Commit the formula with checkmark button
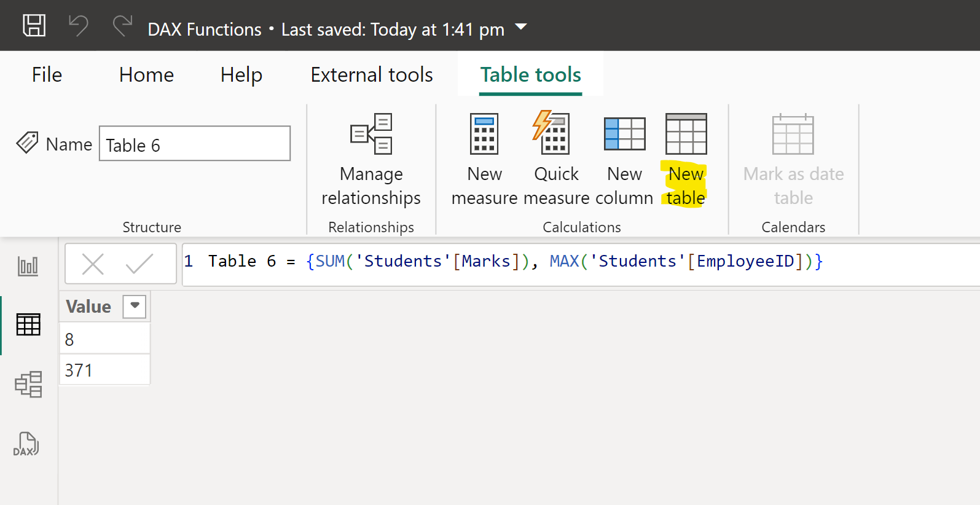This screenshot has height=505, width=980. [x=139, y=265]
